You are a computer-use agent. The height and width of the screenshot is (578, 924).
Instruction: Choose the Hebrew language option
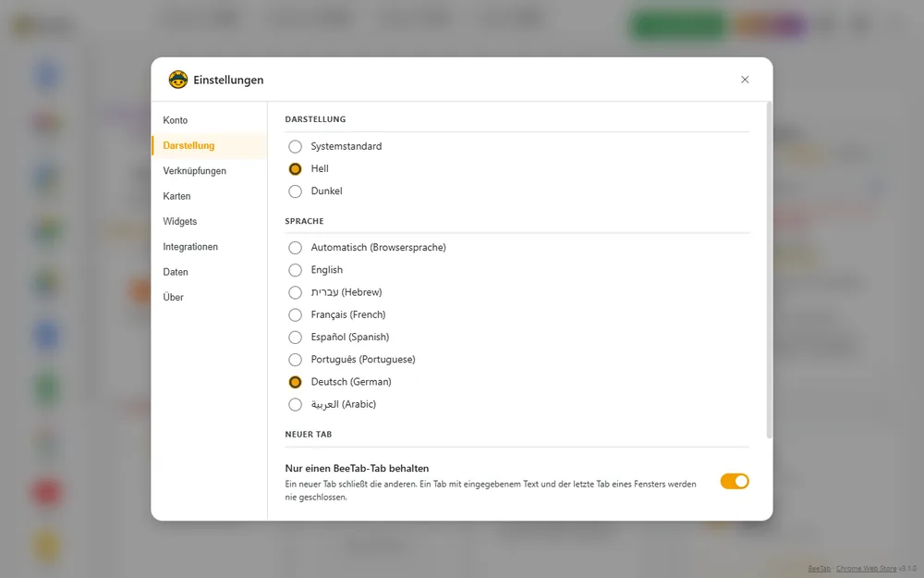point(296,292)
